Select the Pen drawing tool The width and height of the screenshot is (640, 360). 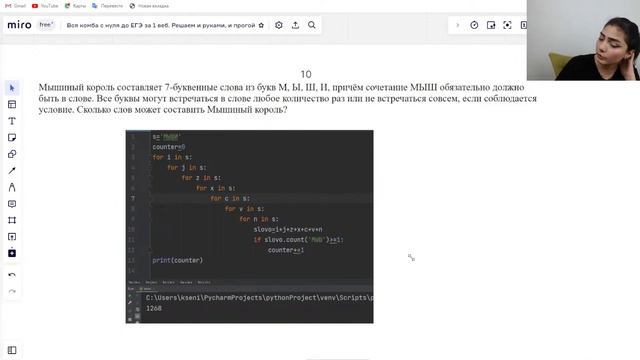tap(12, 187)
